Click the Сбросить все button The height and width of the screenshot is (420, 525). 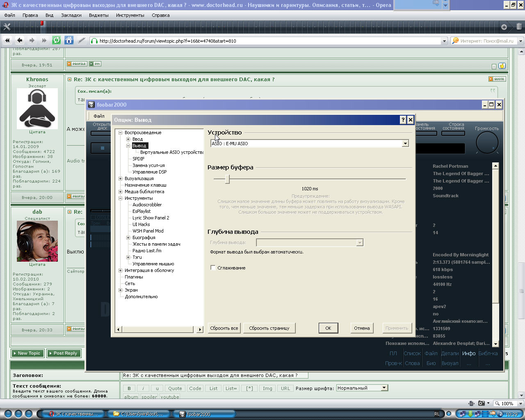(x=224, y=328)
